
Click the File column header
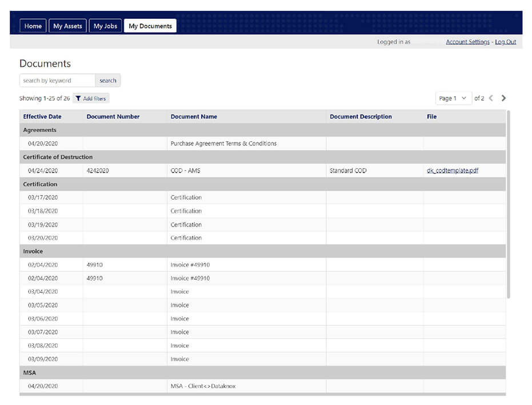[431, 117]
